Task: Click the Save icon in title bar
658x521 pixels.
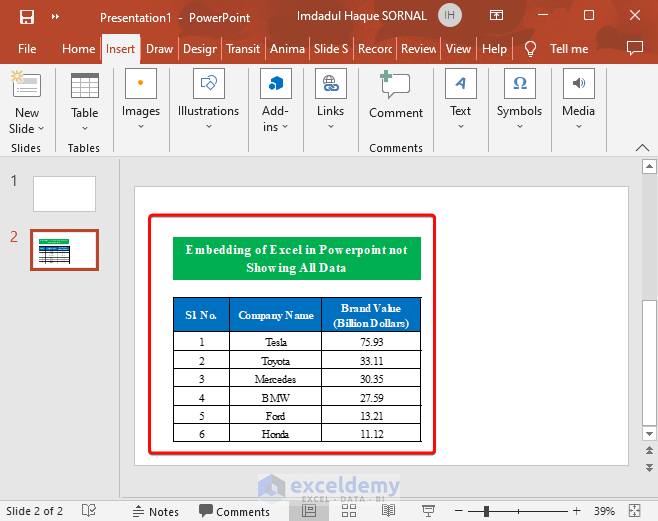Action: pyautogui.click(x=27, y=17)
